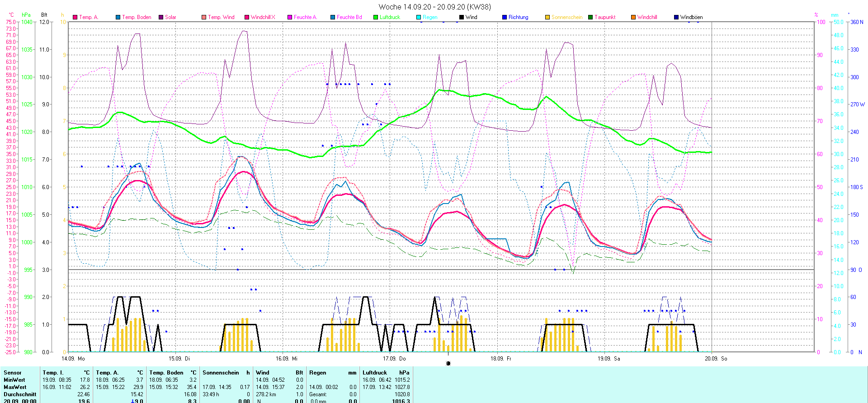This screenshot has width=868, height=403.
Task: Click the navy Windböen legend square
Action: (676, 17)
